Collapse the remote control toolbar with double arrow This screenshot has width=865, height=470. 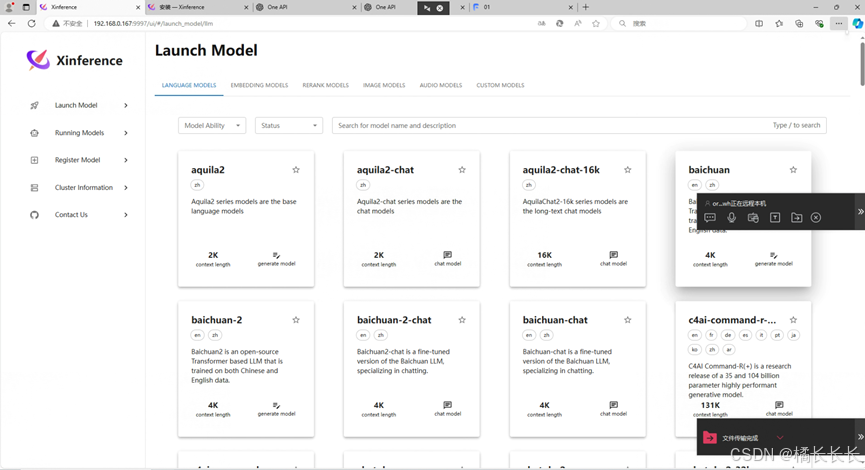[x=860, y=211]
